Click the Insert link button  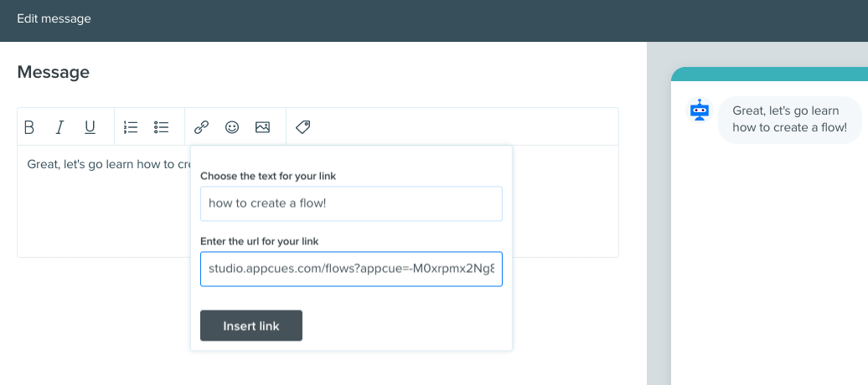(251, 326)
